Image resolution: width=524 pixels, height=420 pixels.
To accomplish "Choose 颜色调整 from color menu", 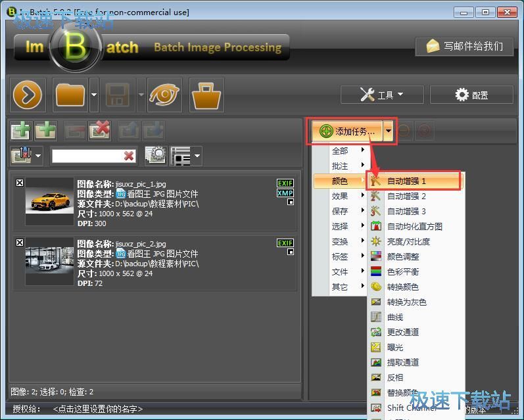I will click(x=416, y=256).
